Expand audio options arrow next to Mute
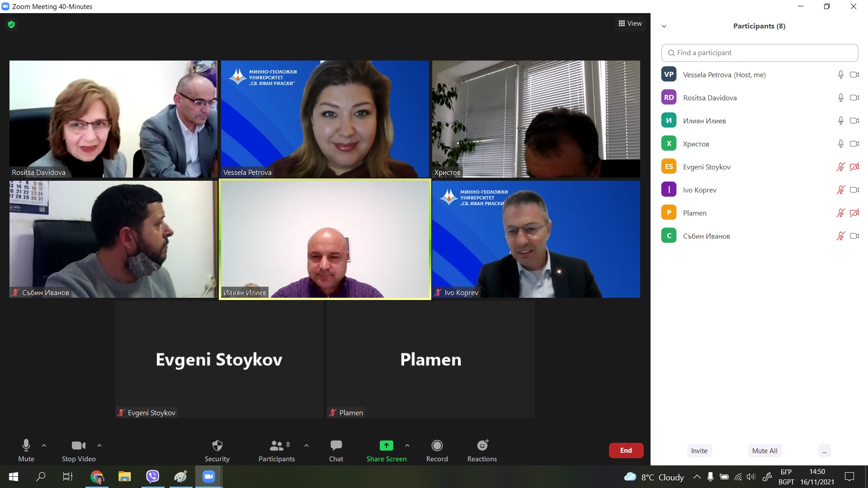The width and height of the screenshot is (868, 488). pos(44,446)
